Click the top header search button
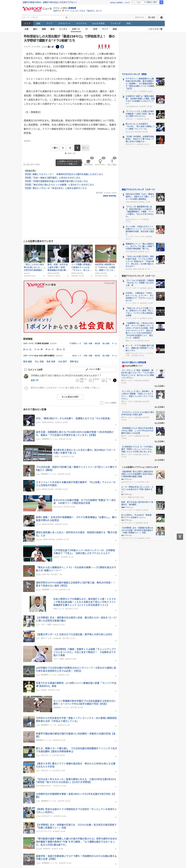The height and width of the screenshot is (868, 186). pos(161,2)
